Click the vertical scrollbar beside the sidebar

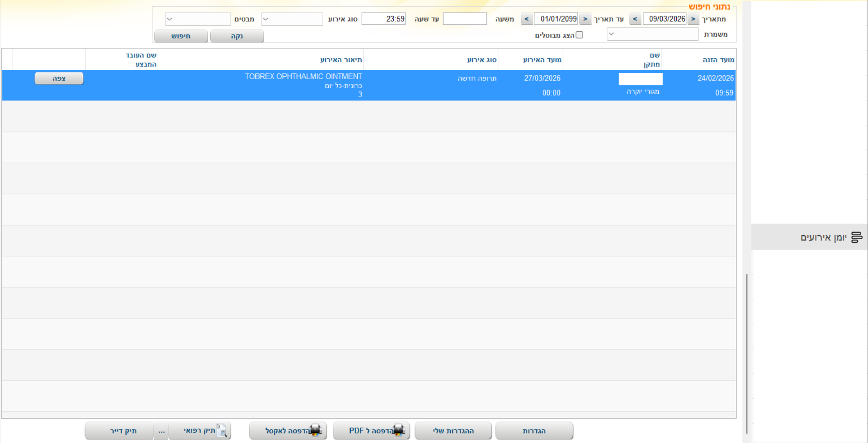(747, 353)
